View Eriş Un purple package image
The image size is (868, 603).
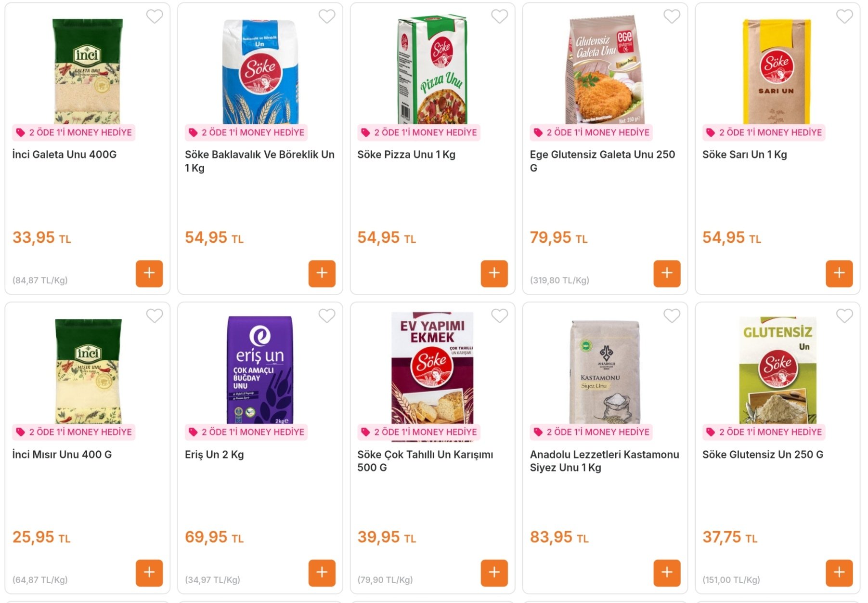pyautogui.click(x=260, y=370)
